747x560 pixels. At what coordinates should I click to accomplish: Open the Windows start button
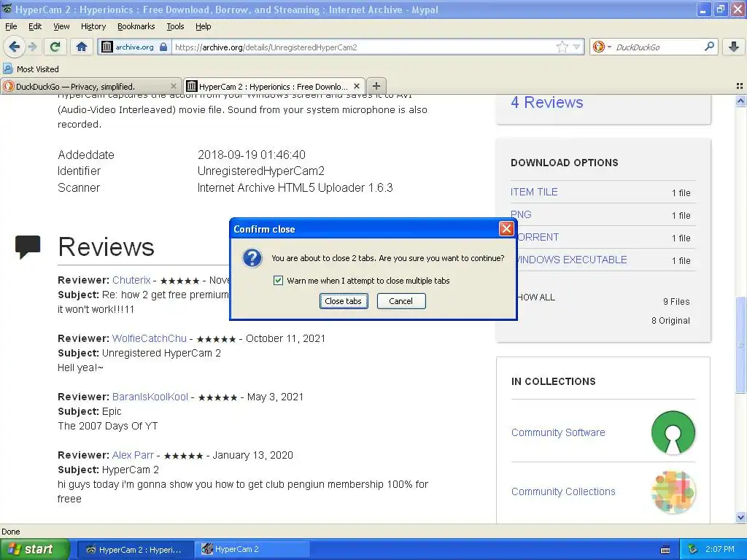click(x=35, y=549)
